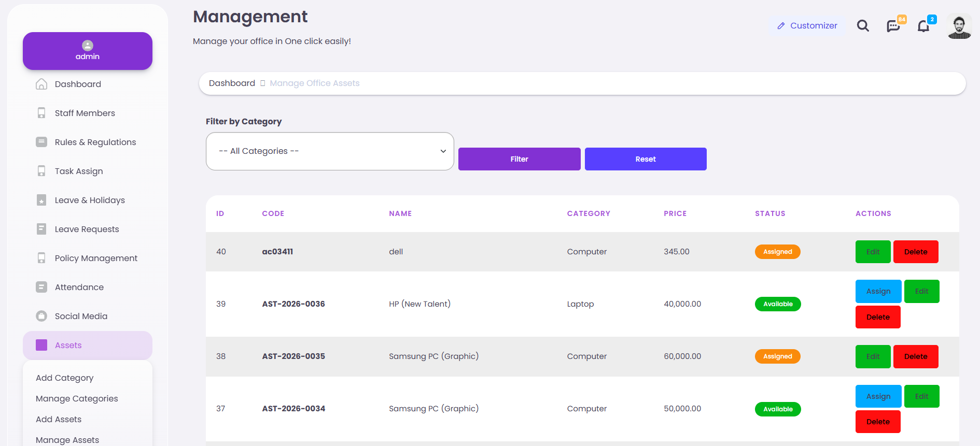Click the purple Filter button

tap(520, 159)
